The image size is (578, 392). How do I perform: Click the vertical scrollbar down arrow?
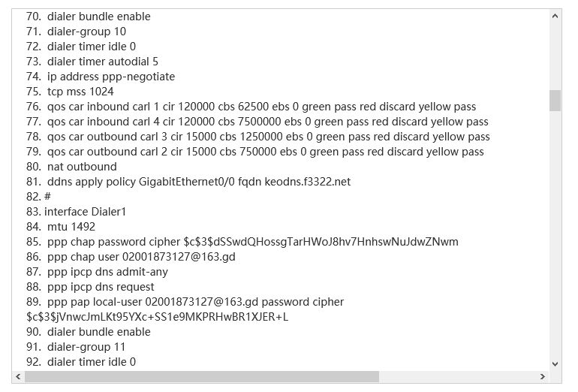click(x=555, y=363)
